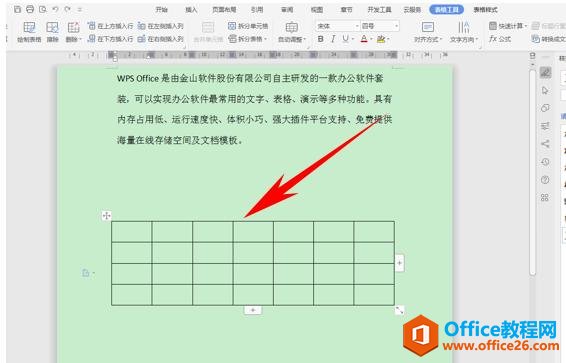Screen dimensions: 566x363
Task: Click the table move handle icon
Action: point(106,216)
